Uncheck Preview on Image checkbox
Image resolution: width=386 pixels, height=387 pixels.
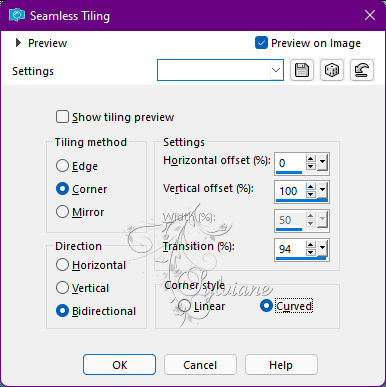(x=261, y=43)
